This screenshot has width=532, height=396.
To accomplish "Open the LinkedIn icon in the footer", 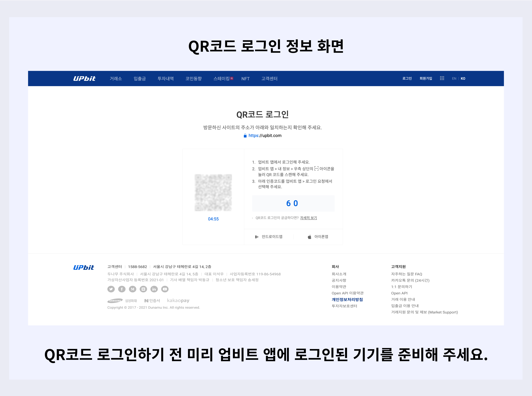I will pos(154,289).
